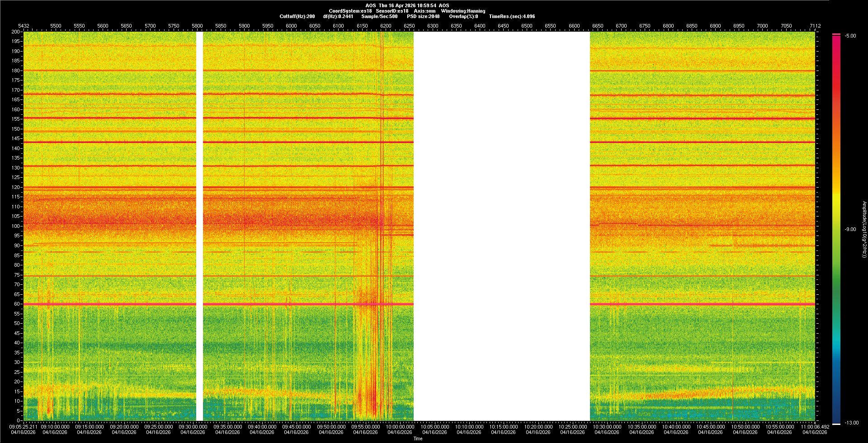Click the 200 Hz tick on frequency axis

tap(16, 32)
